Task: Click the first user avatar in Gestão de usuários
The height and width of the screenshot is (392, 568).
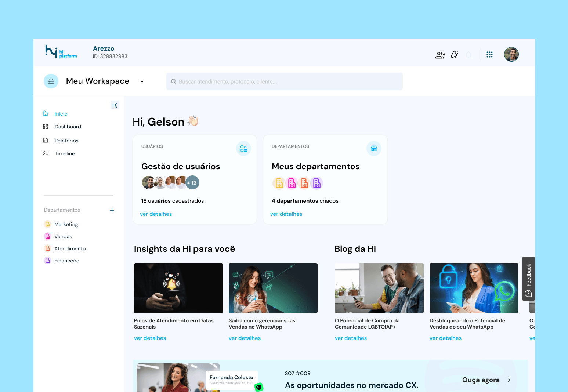Action: click(148, 183)
